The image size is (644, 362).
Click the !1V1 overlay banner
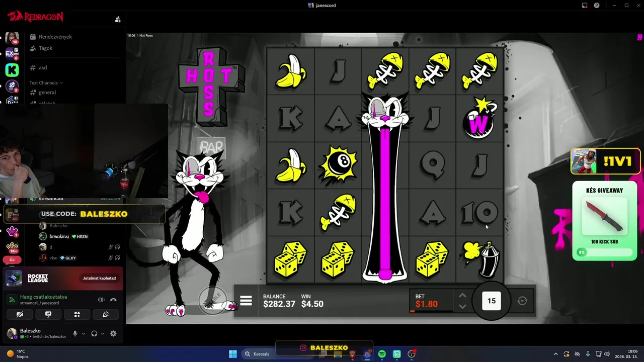[x=606, y=161]
